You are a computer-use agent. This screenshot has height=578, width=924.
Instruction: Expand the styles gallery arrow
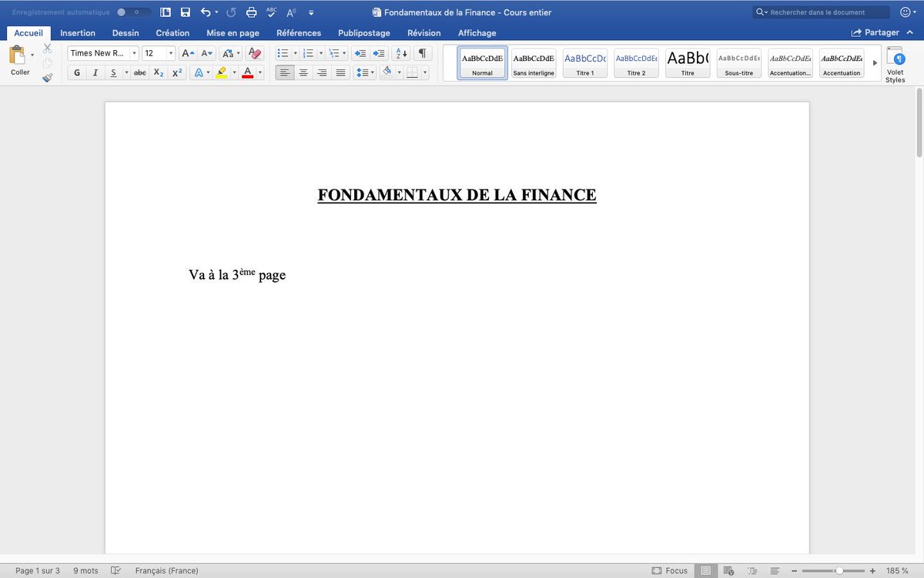coord(874,62)
